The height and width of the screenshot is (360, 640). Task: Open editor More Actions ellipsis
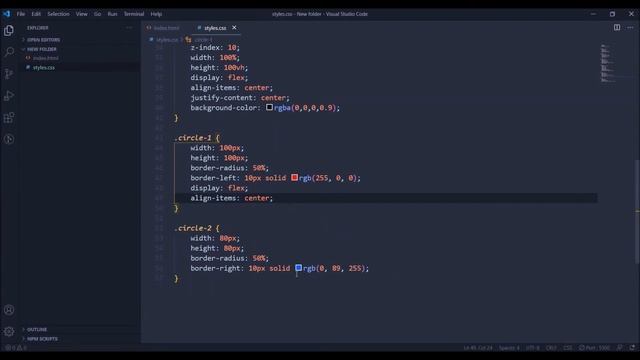pyautogui.click(x=630, y=27)
